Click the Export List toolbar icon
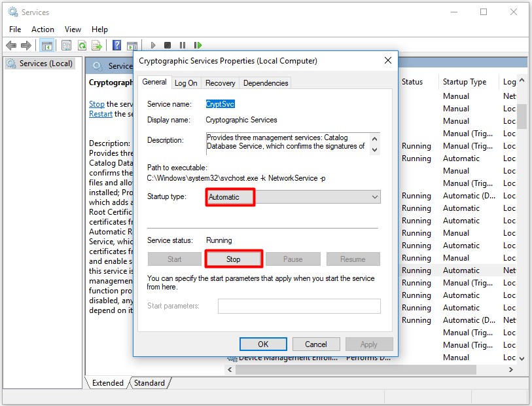The height and width of the screenshot is (406, 532). [97, 45]
